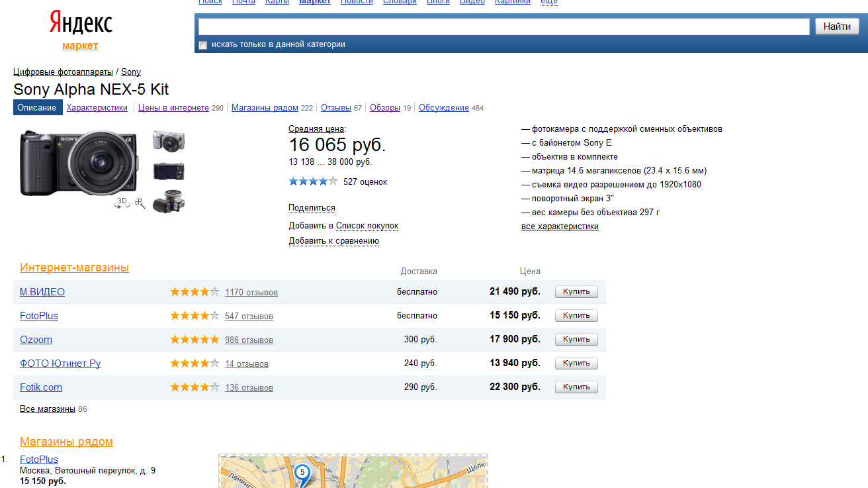Open the ФОТО Ютинет.Ру shop link
This screenshot has width=868, height=488.
click(x=60, y=364)
